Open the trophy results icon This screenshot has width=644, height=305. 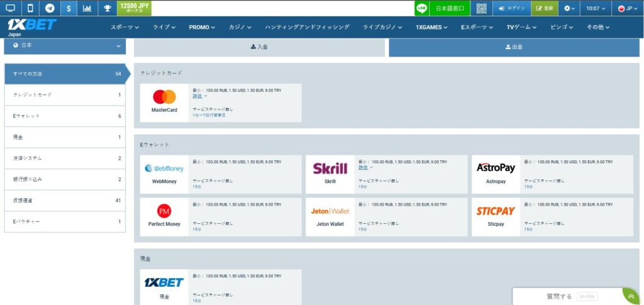107,8
